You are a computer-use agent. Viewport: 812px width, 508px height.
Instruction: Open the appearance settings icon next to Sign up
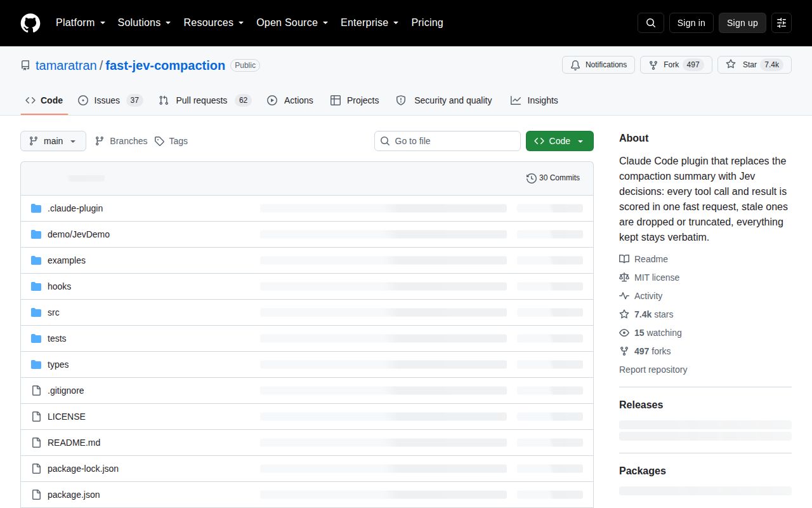[782, 23]
